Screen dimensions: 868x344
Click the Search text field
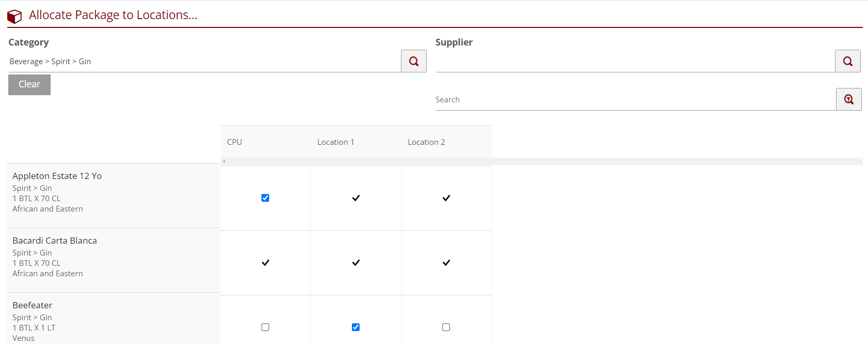click(x=634, y=100)
